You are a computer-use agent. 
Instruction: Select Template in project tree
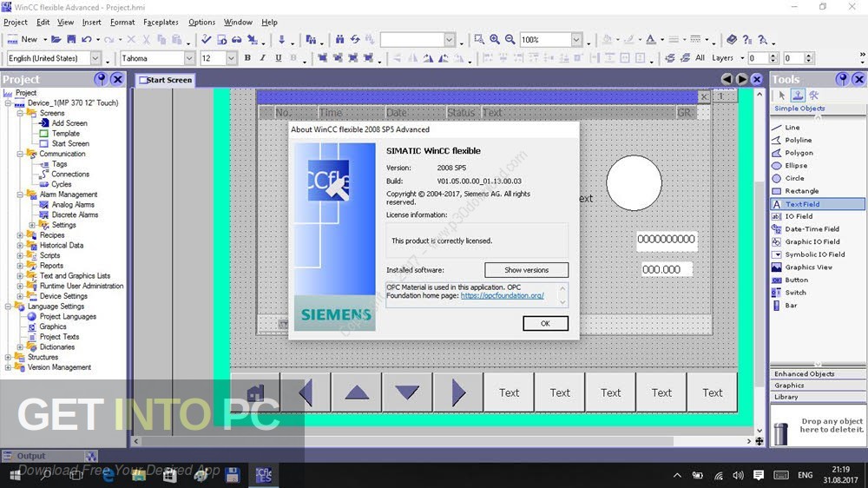(x=65, y=134)
